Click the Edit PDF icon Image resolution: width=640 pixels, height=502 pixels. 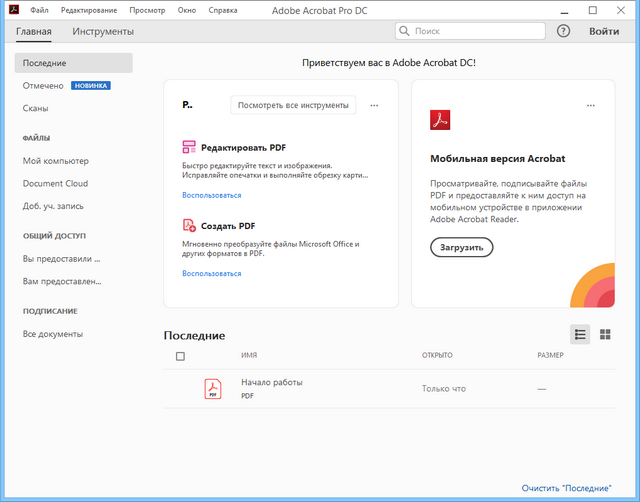pos(189,147)
